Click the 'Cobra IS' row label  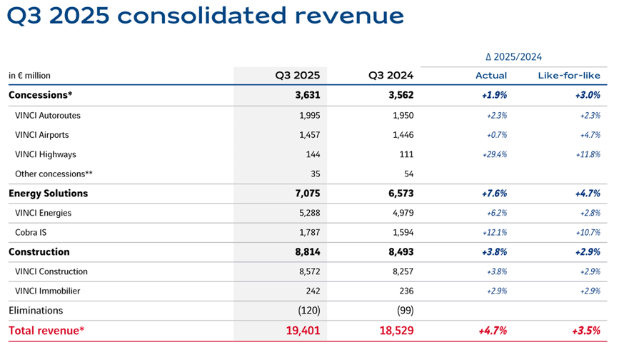pyautogui.click(x=31, y=233)
